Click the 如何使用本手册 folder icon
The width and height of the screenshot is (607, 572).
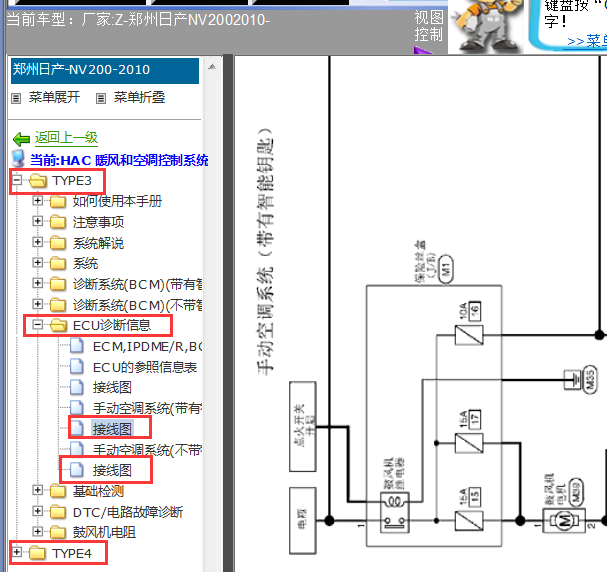(58, 201)
